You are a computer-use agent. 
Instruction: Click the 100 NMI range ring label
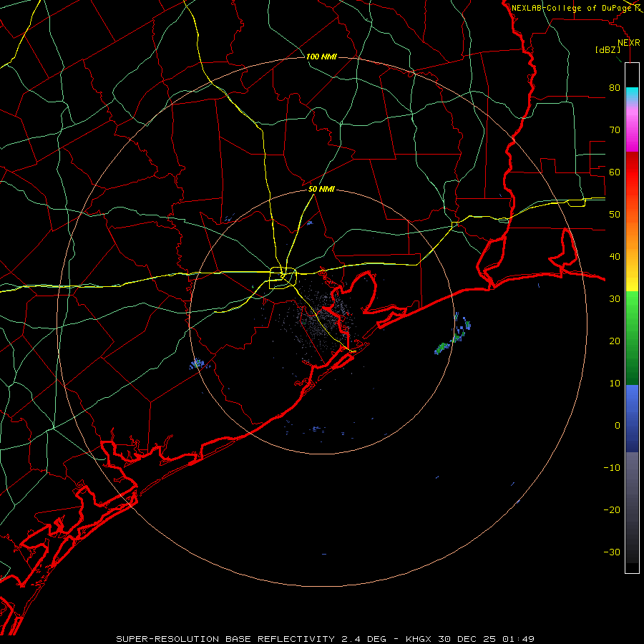click(321, 57)
